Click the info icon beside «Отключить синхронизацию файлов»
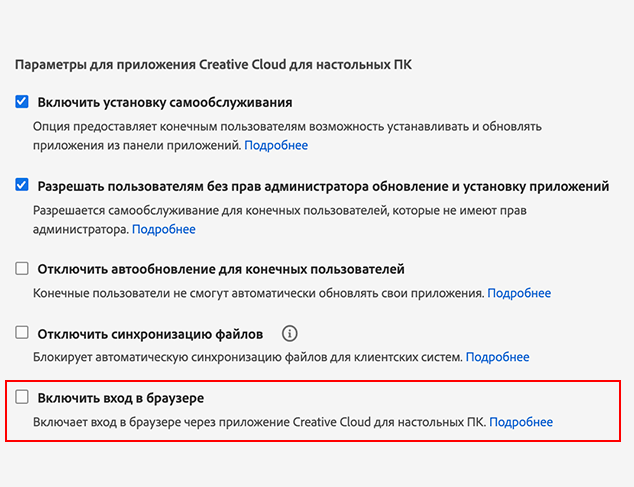 pos(290,333)
